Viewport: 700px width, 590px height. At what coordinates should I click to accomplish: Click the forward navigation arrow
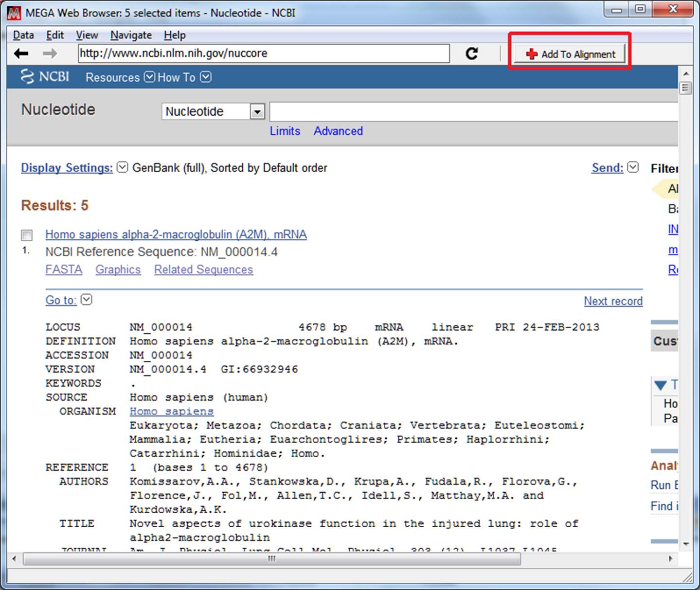50,54
